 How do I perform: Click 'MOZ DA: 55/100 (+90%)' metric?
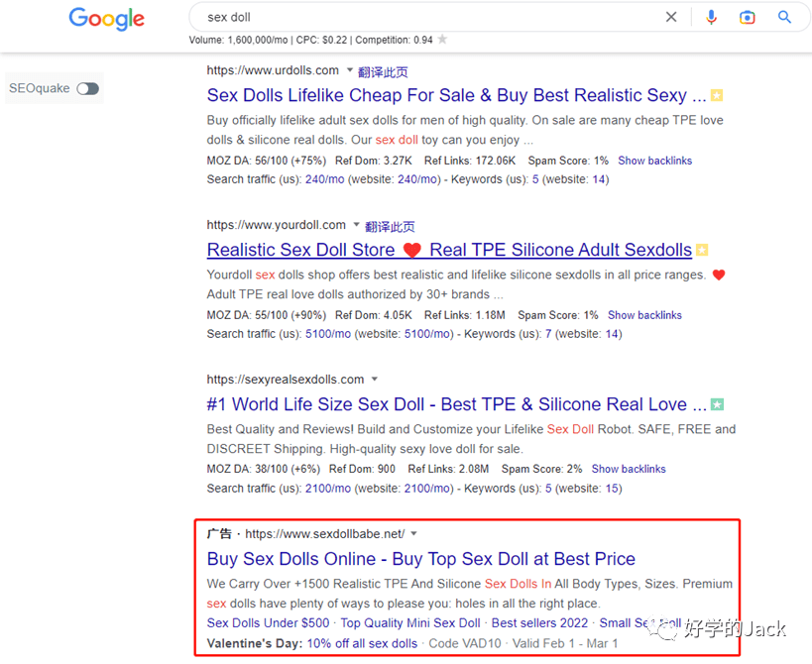click(266, 315)
